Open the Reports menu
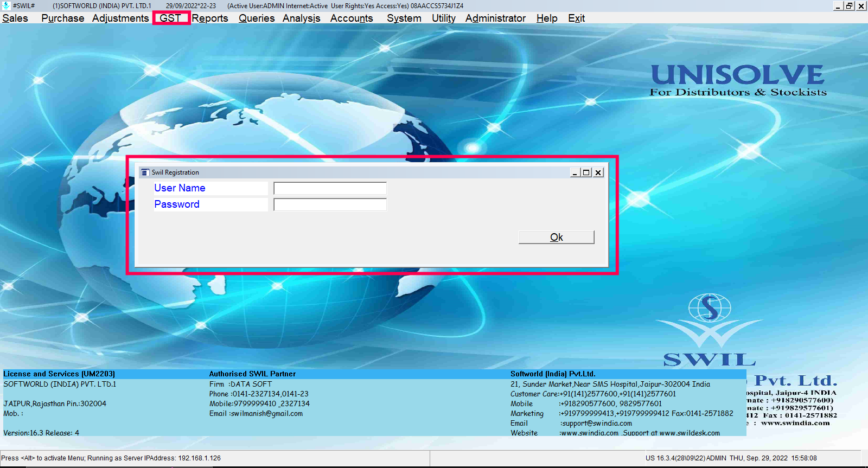The image size is (868, 468). 210,18
